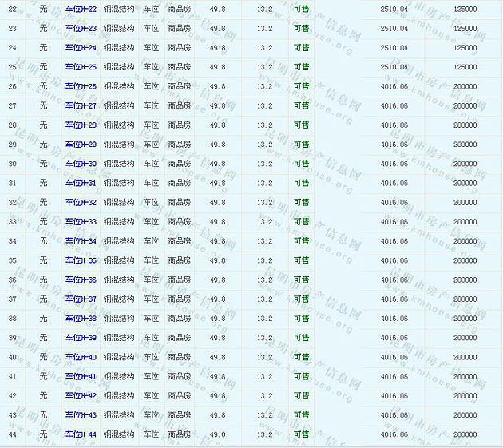The image size is (503, 448).
Task: View 车位H-28 parking space details
Action: 81,125
